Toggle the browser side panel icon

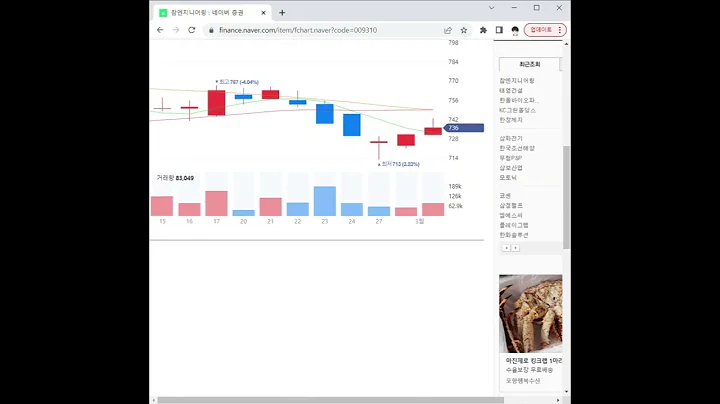coord(499,30)
